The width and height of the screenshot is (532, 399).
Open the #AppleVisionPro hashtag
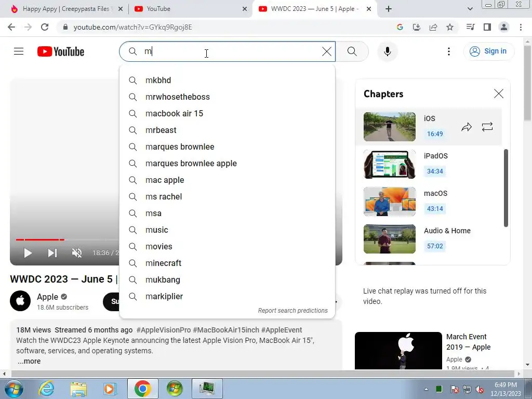click(x=164, y=330)
